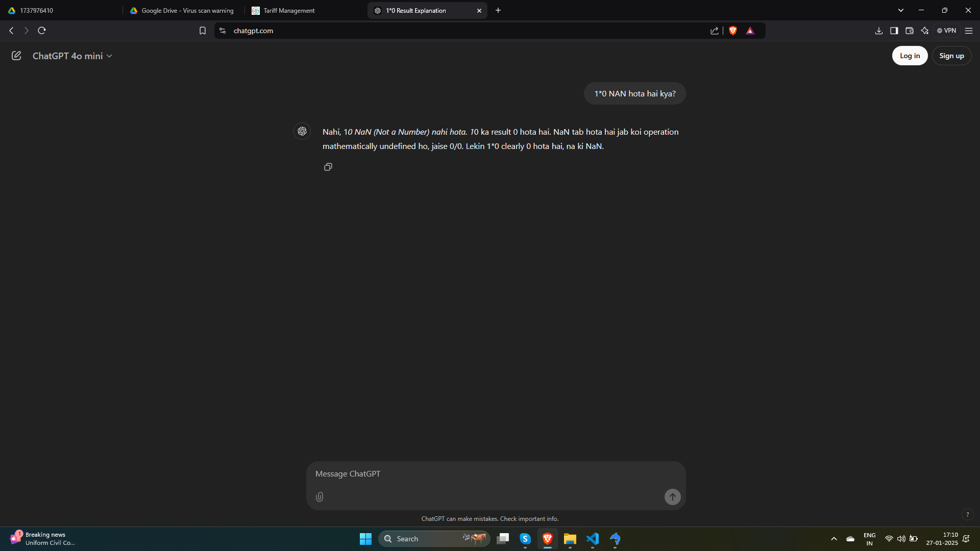This screenshot has width=980, height=551.
Task: Open the 'Check important info' link
Action: (x=529, y=519)
